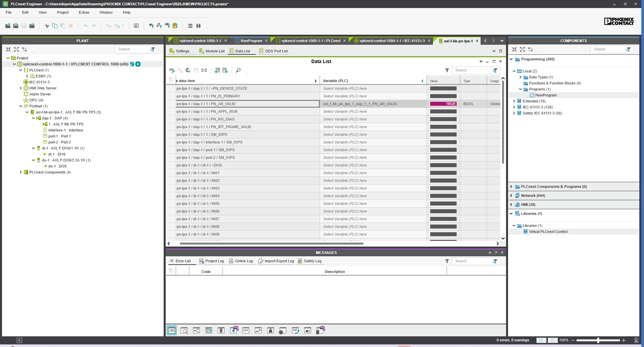Click the collapse-all icon in PLANT panel
This screenshot has width=644, height=347.
(x=8, y=49)
